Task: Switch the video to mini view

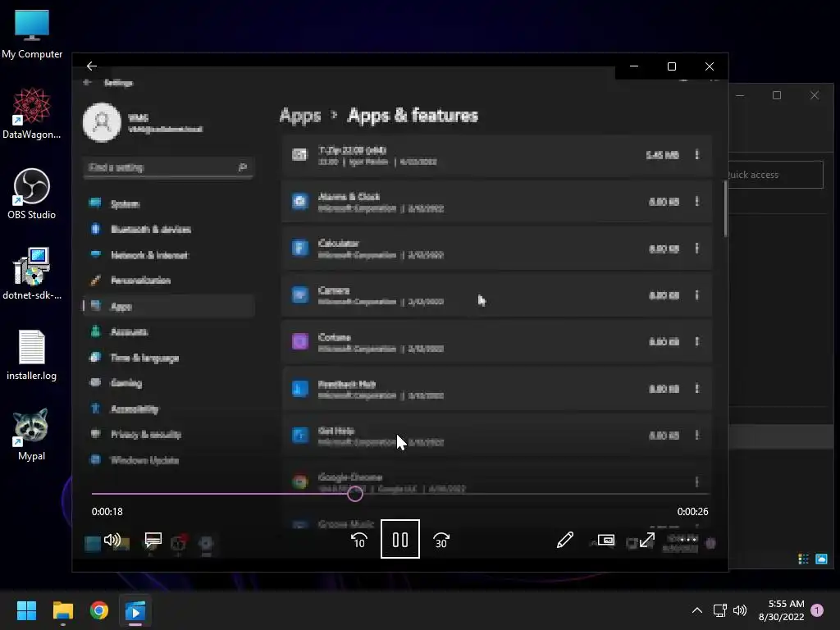Action: pyautogui.click(x=606, y=540)
